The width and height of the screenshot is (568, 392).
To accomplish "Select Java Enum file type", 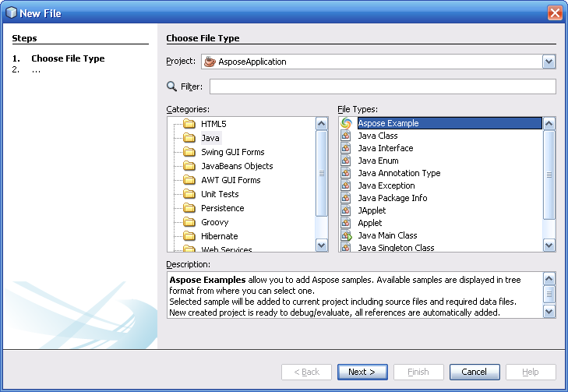I will pyautogui.click(x=378, y=161).
